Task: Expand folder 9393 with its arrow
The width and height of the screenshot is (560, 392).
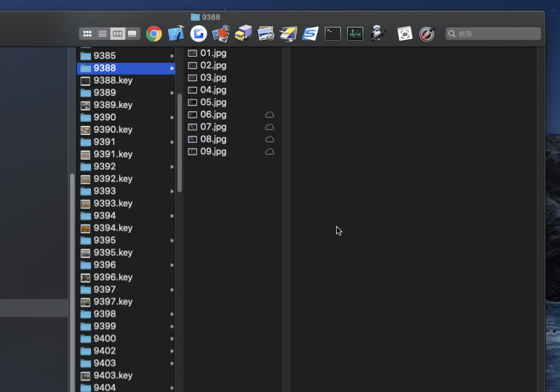Action: [x=172, y=191]
